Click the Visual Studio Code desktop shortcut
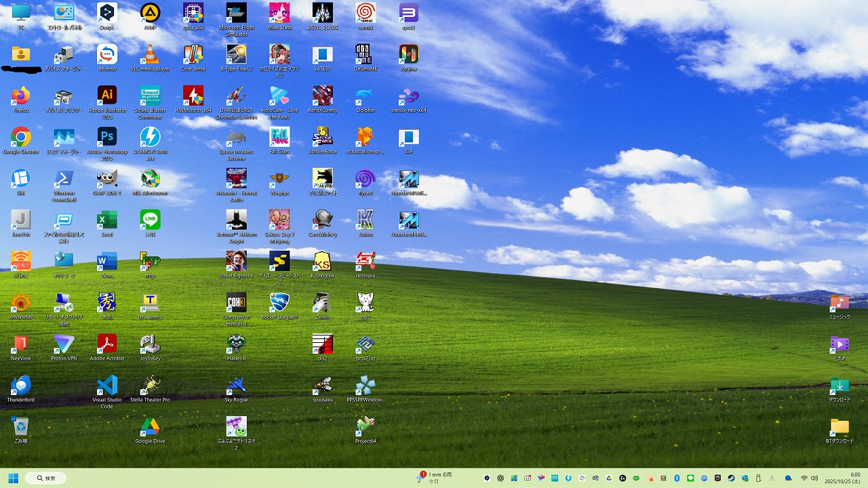868x488 pixels. (106, 385)
